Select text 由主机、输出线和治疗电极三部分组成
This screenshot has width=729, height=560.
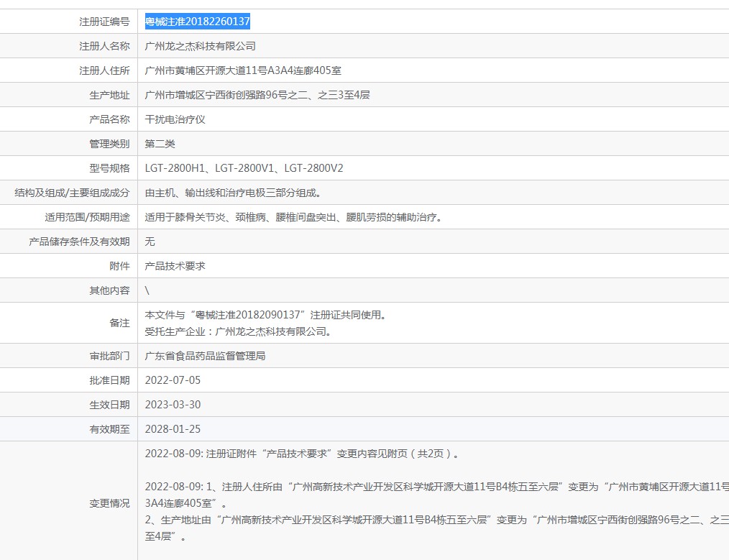230,193
